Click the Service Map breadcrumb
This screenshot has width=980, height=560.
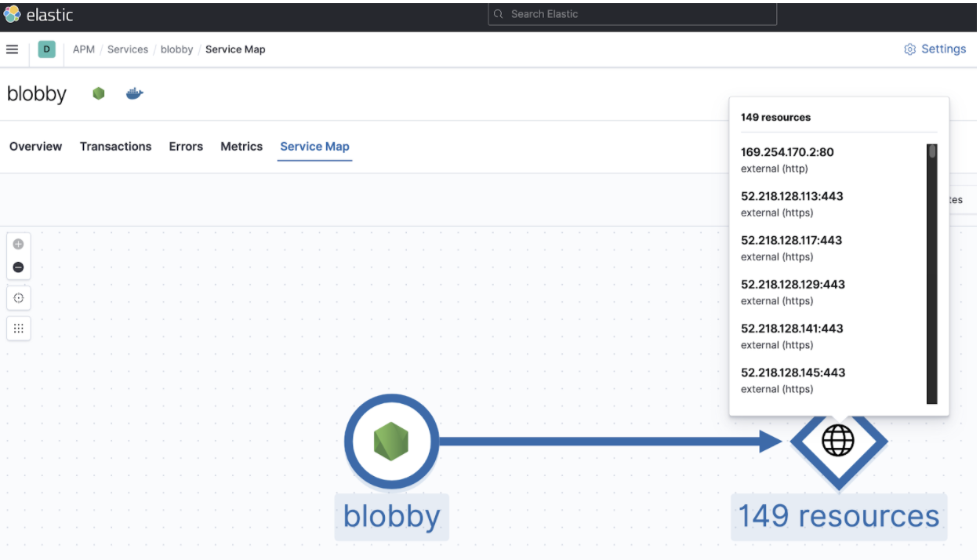(x=235, y=49)
